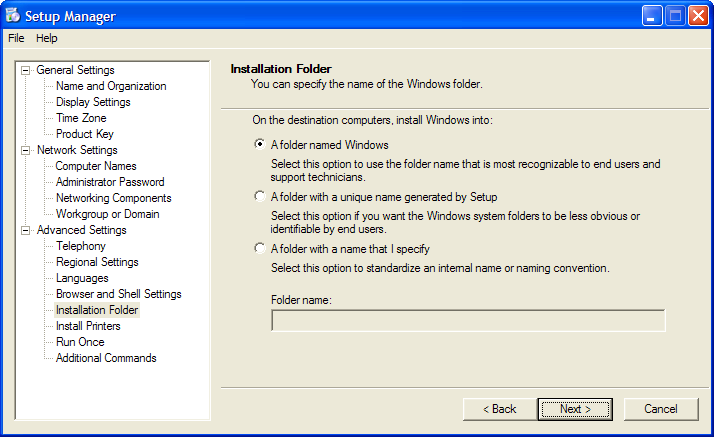Click 'On the destination computers, install Windows into:' text
Image resolution: width=714 pixels, height=437 pixels.
point(372,120)
